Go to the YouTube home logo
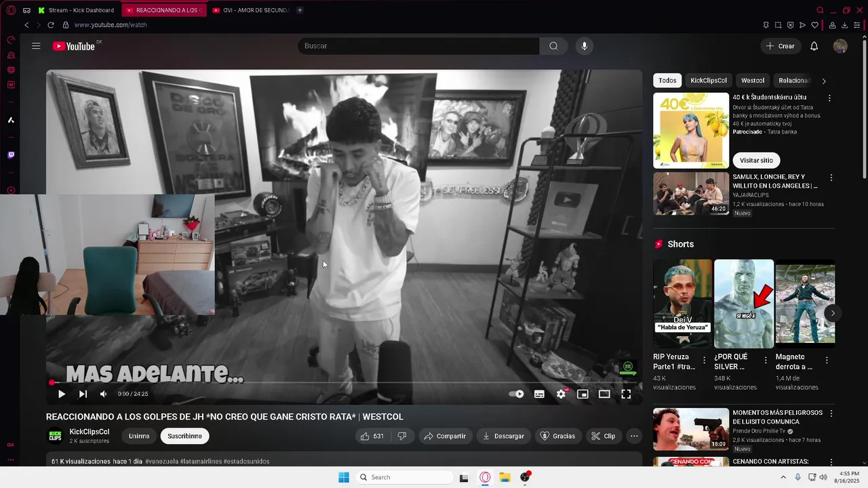 74,46
